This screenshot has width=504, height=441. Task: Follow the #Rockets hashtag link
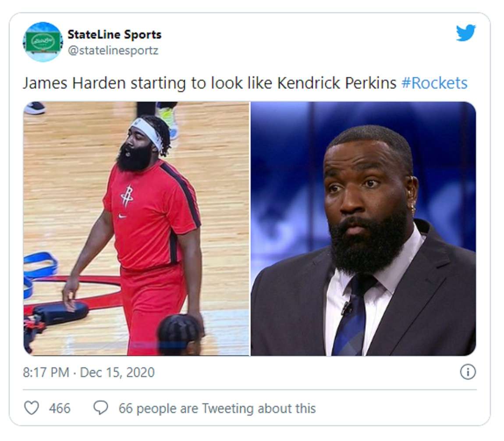[x=434, y=83]
